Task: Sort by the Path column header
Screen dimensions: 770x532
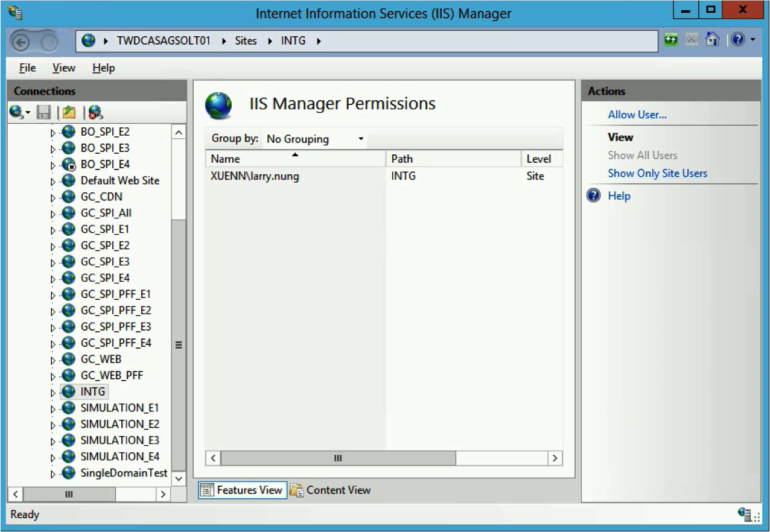Action: [453, 159]
